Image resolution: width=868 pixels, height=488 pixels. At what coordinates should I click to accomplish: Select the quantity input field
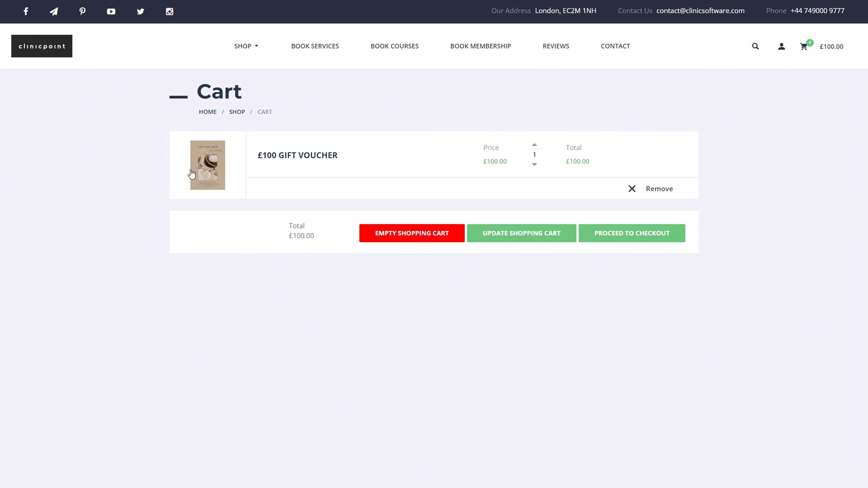pyautogui.click(x=534, y=155)
